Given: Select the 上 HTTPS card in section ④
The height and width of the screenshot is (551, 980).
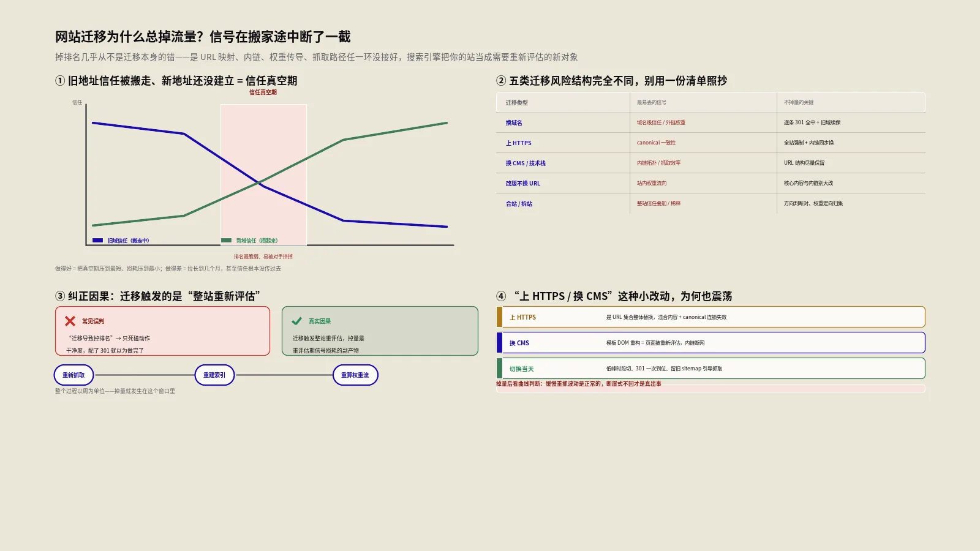Looking at the screenshot, I should 710,317.
